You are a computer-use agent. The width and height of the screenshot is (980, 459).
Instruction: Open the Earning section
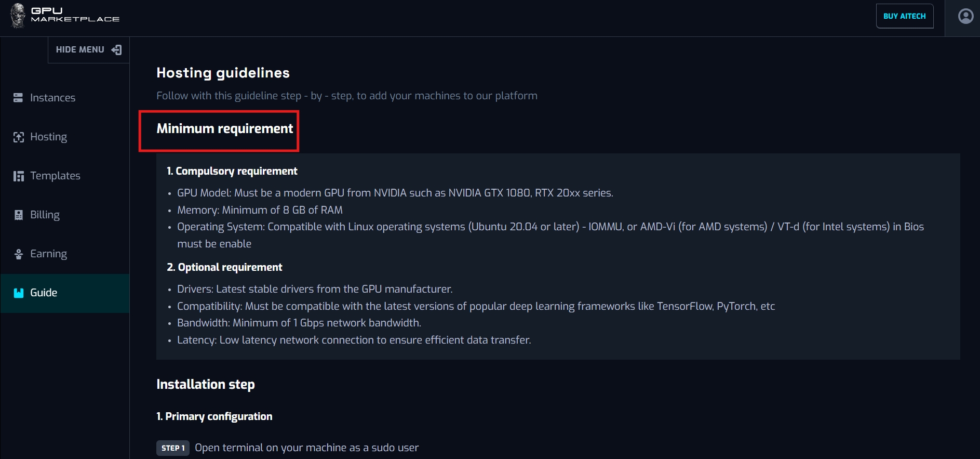click(48, 254)
